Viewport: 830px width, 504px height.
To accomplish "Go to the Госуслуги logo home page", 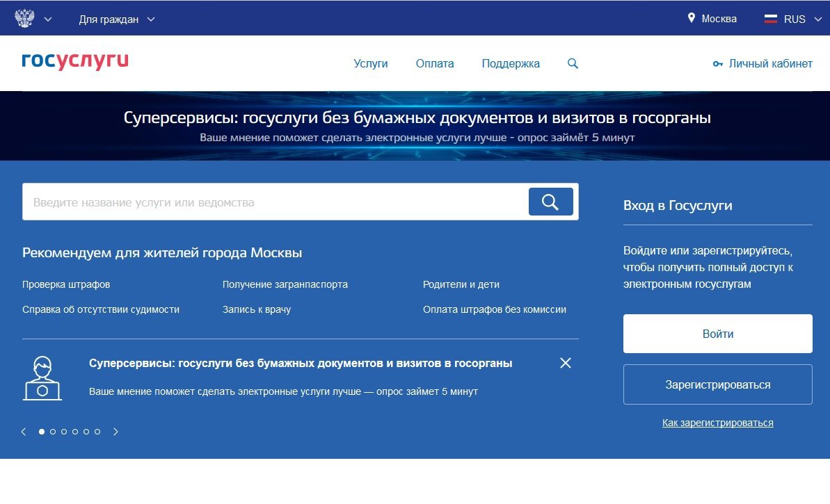I will point(75,61).
